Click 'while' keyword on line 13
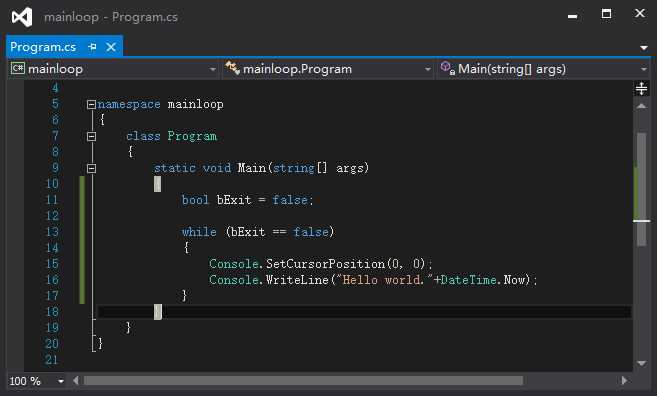This screenshot has height=396, width=657. [199, 232]
